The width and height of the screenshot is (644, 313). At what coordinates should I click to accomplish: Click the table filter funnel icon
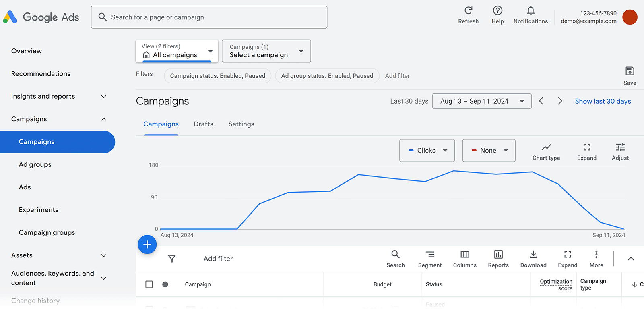172,259
